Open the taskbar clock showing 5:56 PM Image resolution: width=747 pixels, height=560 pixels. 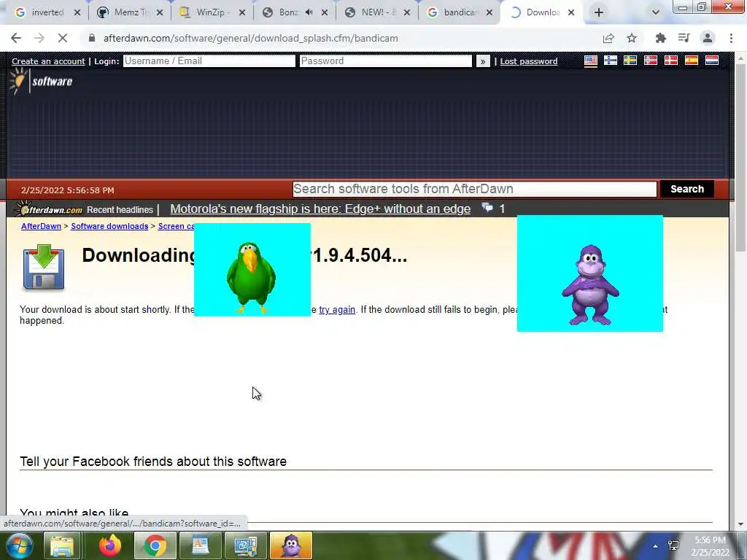pyautogui.click(x=711, y=546)
